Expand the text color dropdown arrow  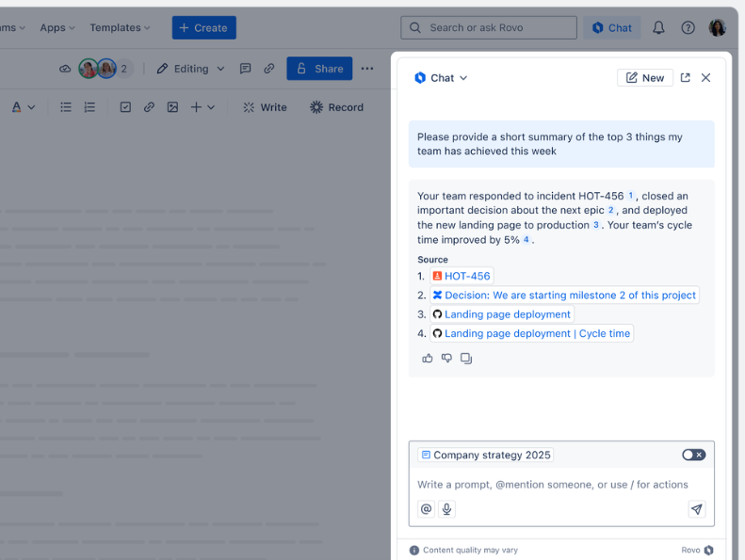click(31, 107)
